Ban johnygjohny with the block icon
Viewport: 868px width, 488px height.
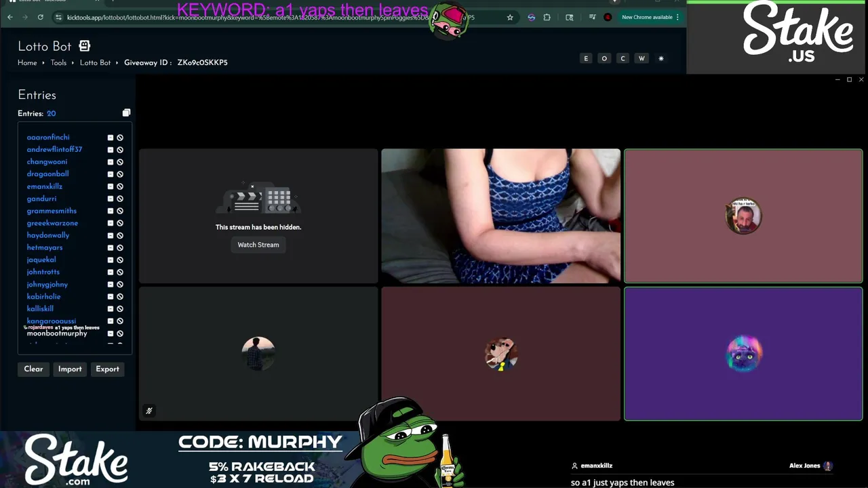coord(120,285)
